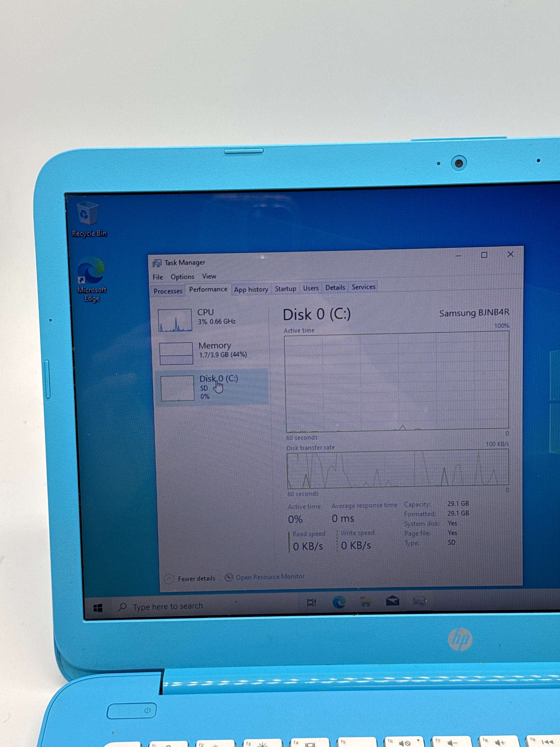Click the Windows Start button
560x747 pixels.
tap(98, 608)
